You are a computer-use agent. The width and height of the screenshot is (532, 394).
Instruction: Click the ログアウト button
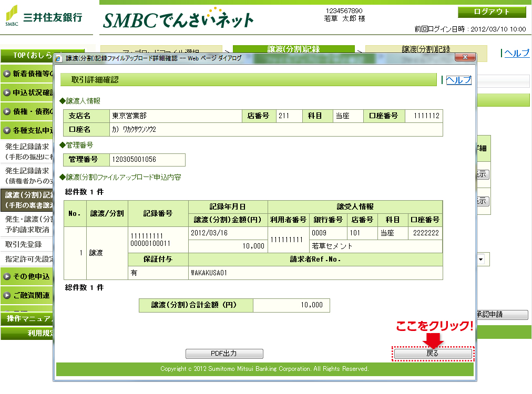tap(492, 12)
